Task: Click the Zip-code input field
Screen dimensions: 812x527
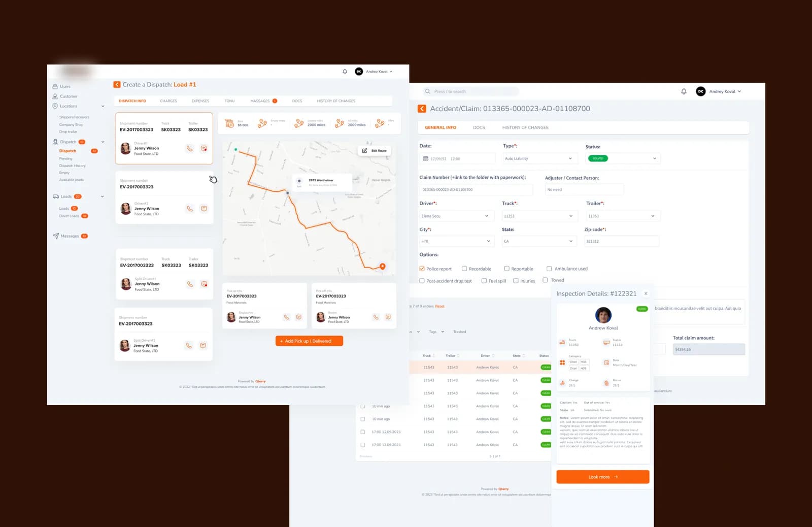Action: tap(622, 241)
